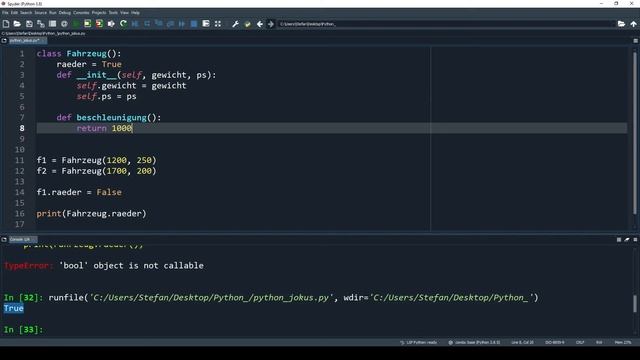Open the editor tab list browser
The height and width of the screenshot is (360, 640).
pos(4,41)
